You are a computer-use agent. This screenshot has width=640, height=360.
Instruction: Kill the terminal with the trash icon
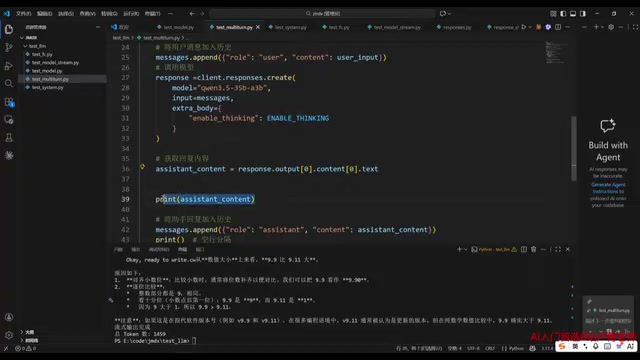pos(533,249)
